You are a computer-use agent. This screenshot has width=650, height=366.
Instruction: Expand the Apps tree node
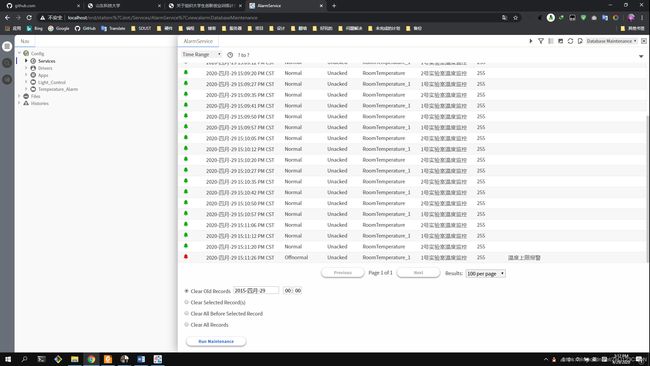click(x=26, y=75)
